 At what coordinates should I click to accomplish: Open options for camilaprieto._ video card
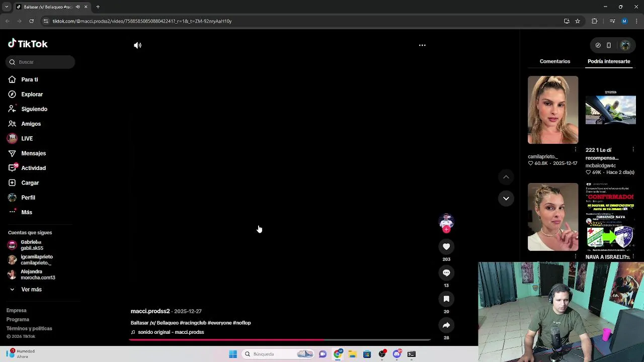tap(576, 149)
